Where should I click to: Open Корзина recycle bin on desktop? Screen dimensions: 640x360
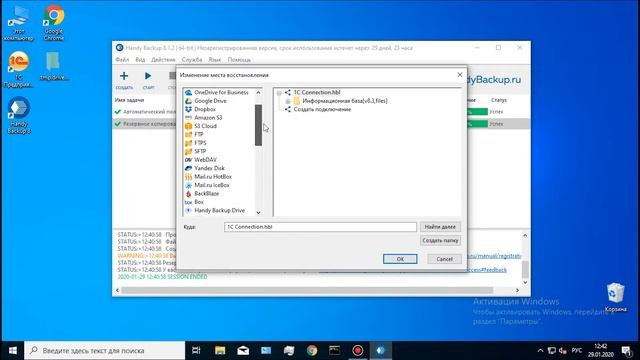point(615,297)
